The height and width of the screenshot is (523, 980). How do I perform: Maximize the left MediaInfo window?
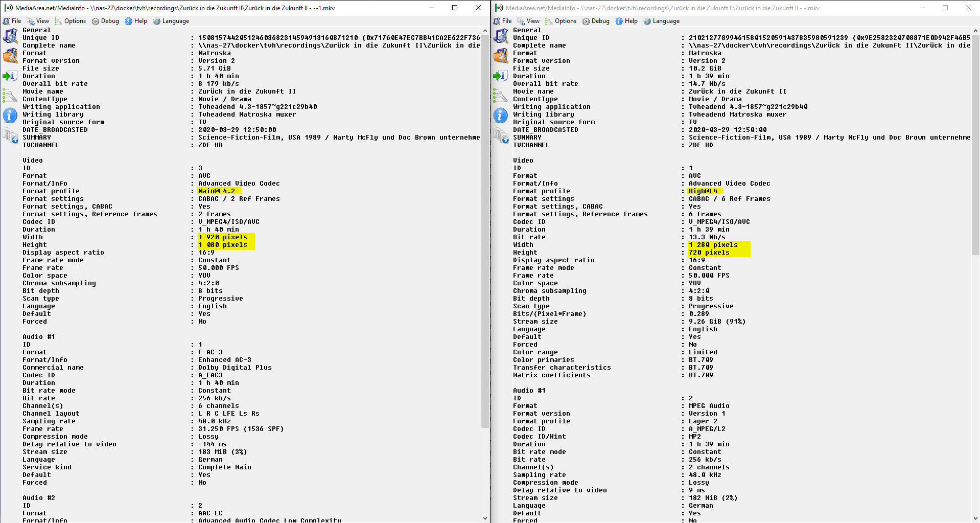click(455, 8)
